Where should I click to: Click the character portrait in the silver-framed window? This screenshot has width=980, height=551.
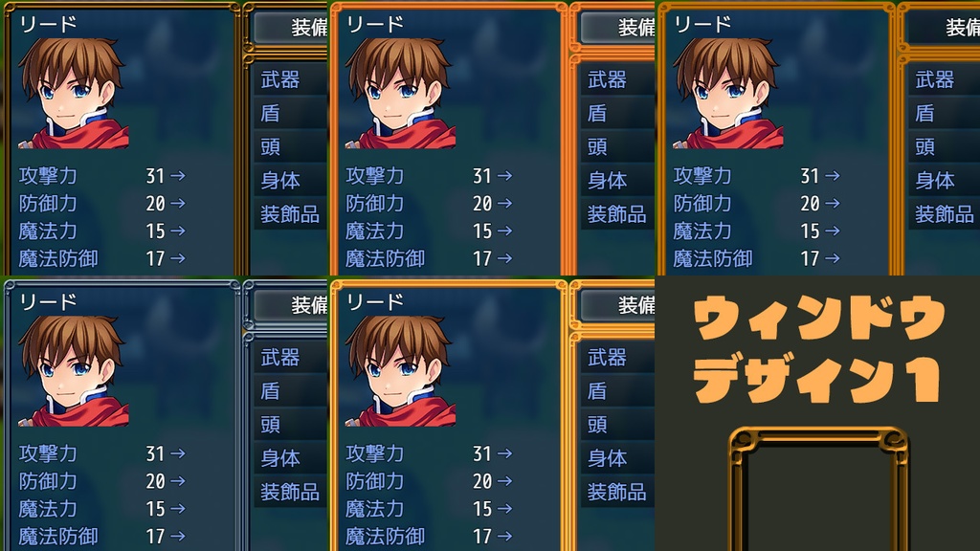[74, 371]
